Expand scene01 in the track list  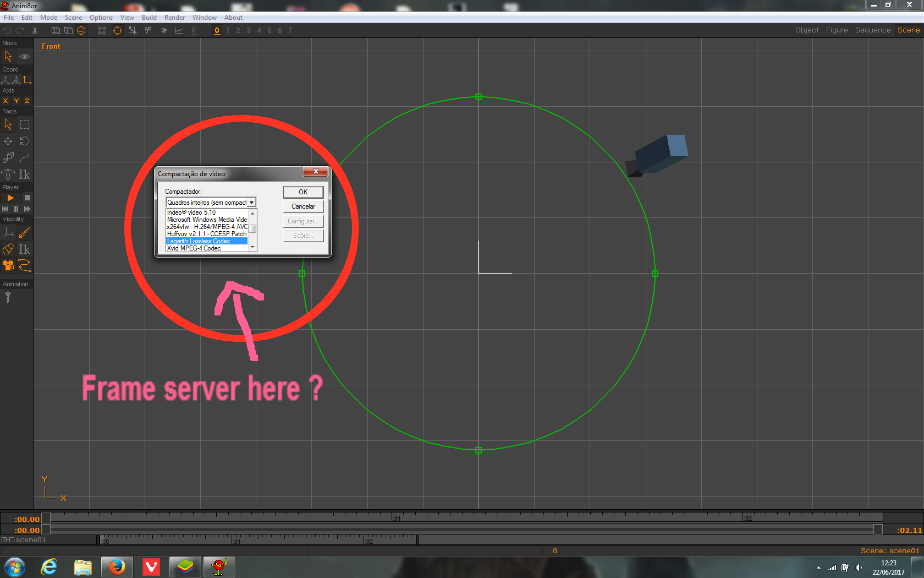[4, 540]
